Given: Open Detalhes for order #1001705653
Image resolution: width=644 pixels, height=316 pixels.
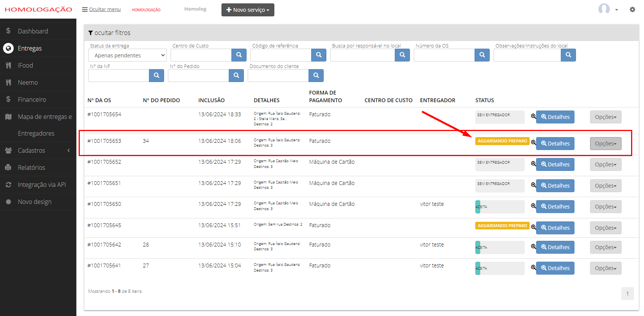Looking at the screenshot, I should click(555, 144).
